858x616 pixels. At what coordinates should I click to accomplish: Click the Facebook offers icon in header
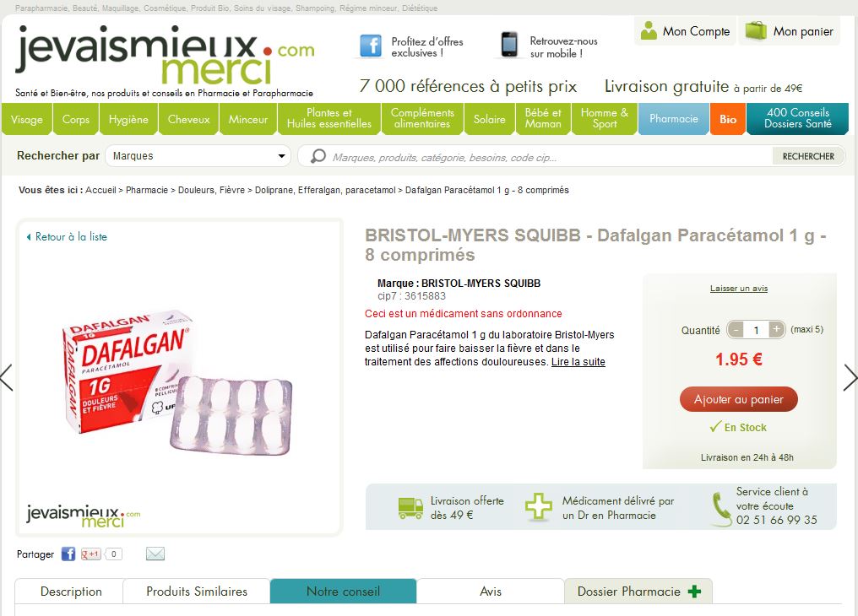(x=371, y=46)
